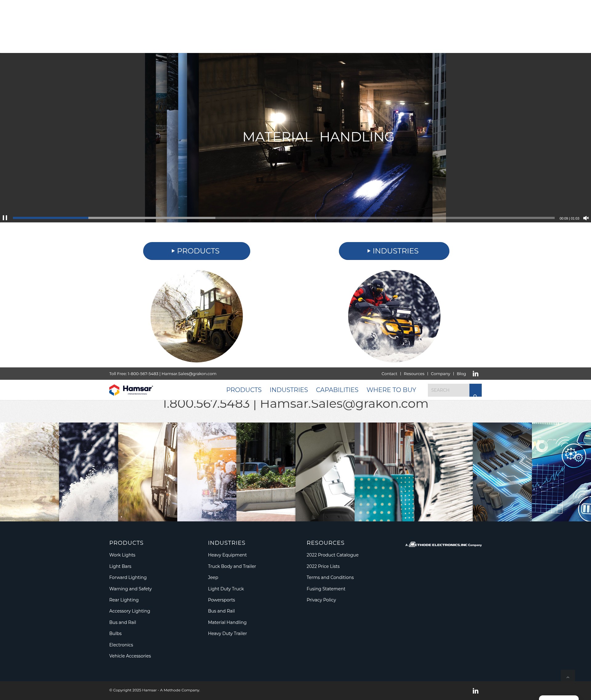Open Terms and Conditions link
591x700 pixels.
click(x=330, y=577)
